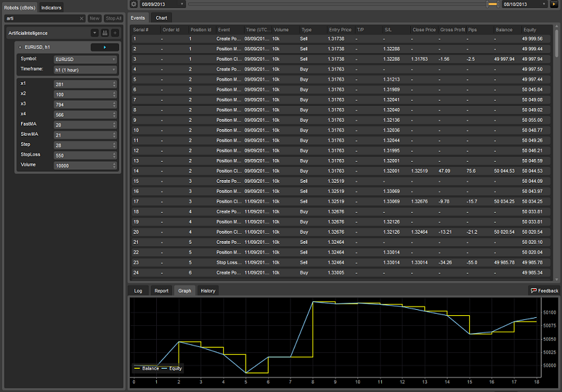Adjust the x1 parameter stepper

(x=115, y=84)
